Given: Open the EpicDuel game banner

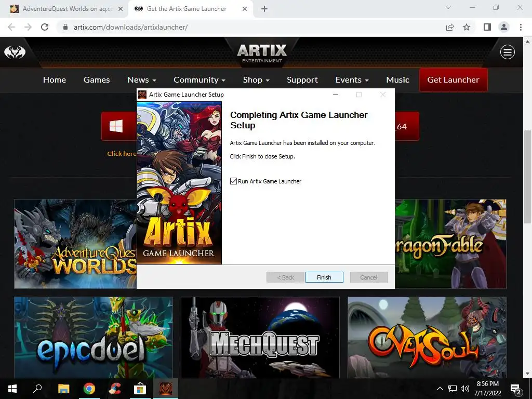Looking at the screenshot, I should click(x=94, y=337).
